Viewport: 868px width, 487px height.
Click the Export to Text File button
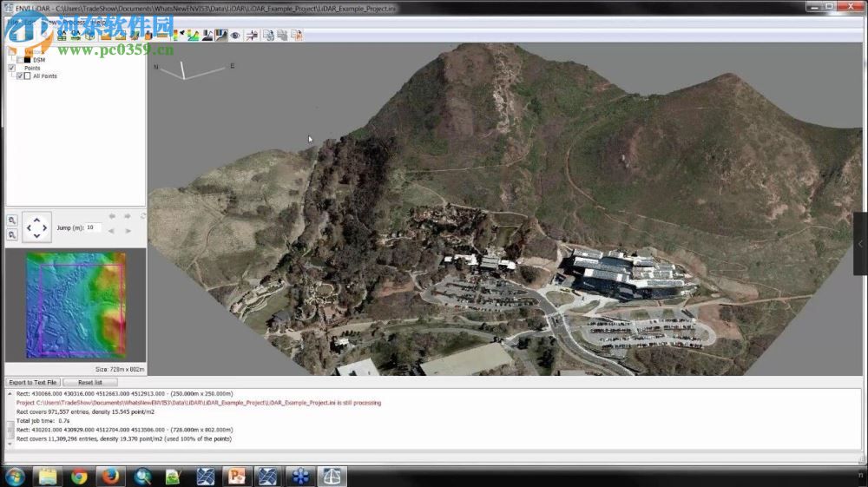coord(33,382)
